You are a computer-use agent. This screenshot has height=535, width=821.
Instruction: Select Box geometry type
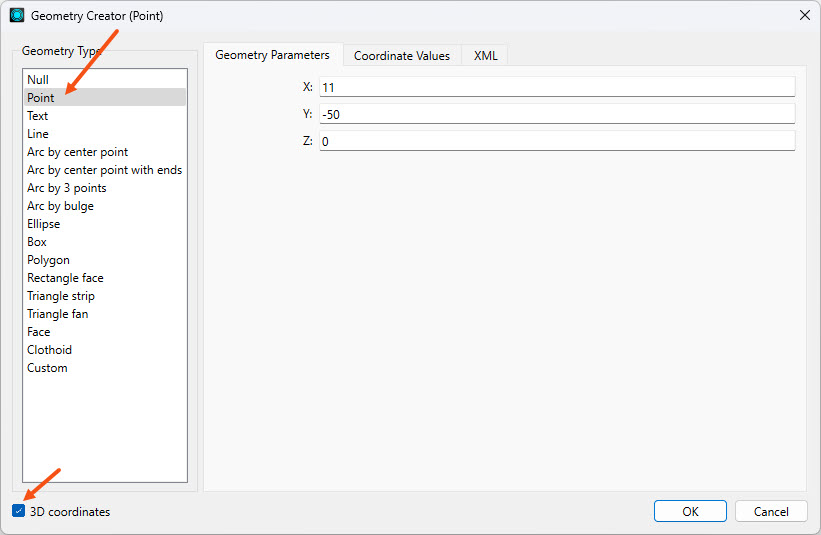[x=105, y=242]
